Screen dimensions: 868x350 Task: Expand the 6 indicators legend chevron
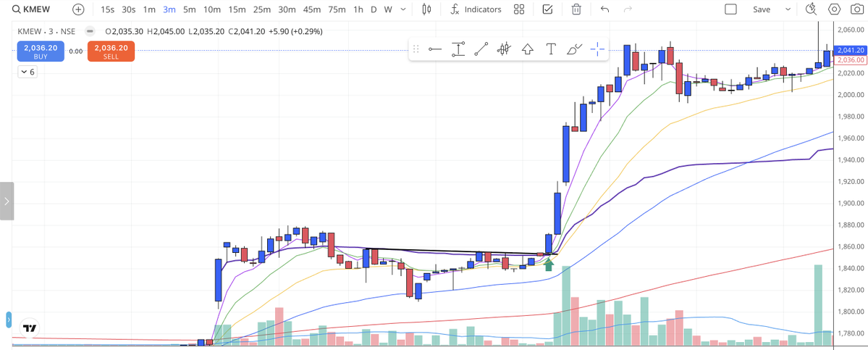(x=27, y=72)
